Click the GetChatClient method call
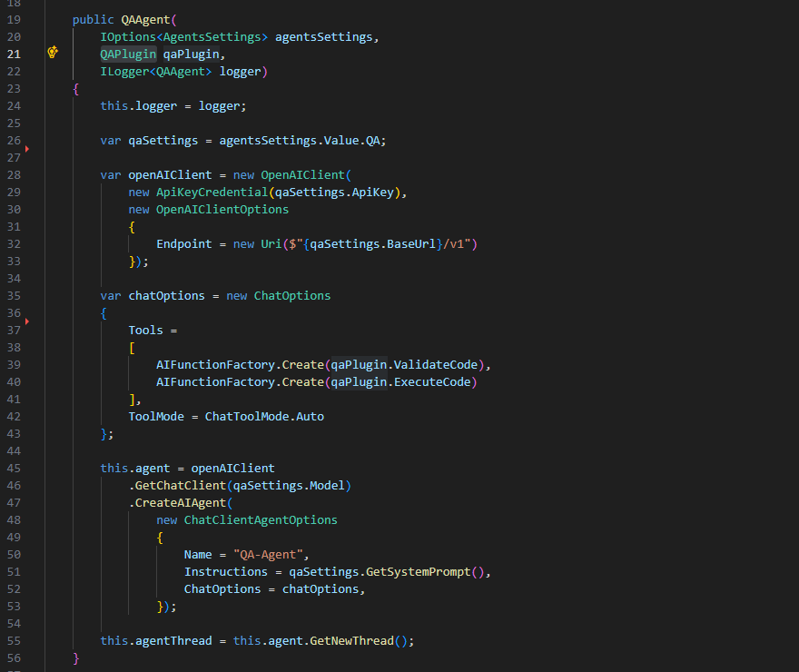799x672 pixels. 181,486
